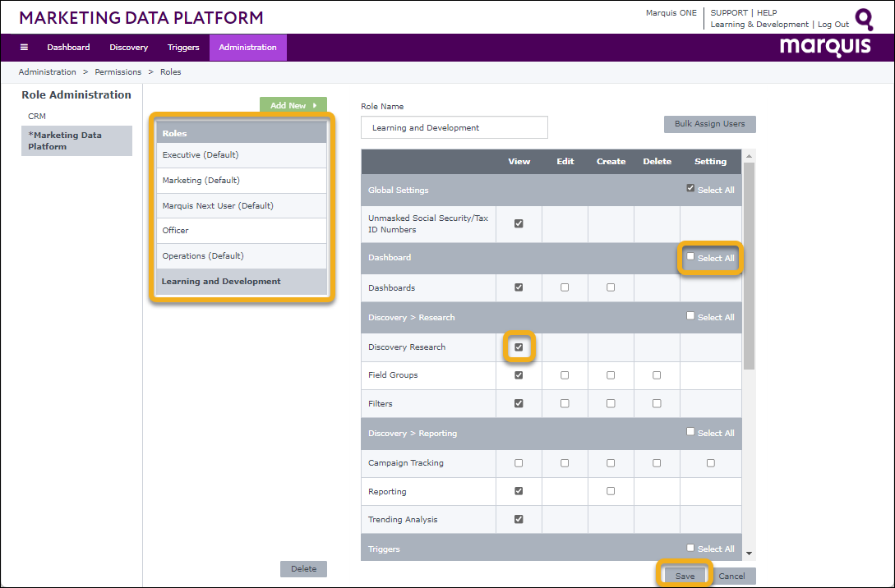This screenshot has height=588, width=895.
Task: Enable Edit permission for Filters
Action: tap(565, 403)
